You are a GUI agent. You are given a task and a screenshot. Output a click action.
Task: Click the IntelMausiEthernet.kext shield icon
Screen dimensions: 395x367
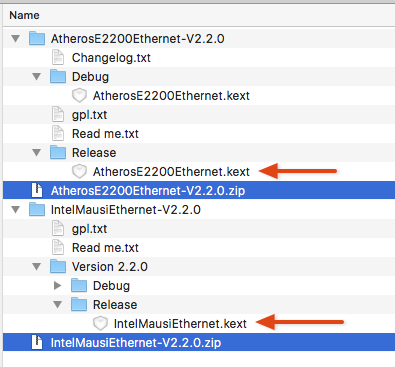100,323
